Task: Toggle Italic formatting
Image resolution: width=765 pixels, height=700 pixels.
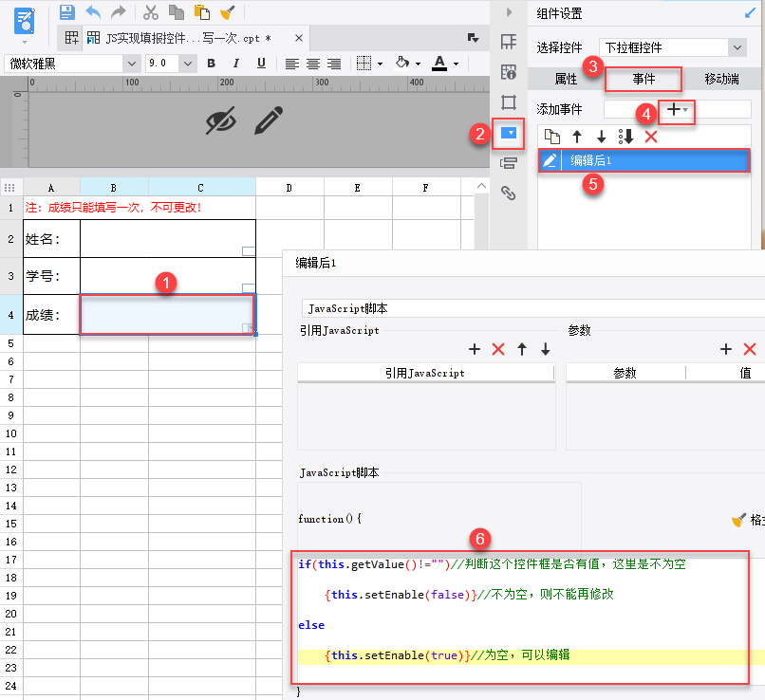Action: tap(236, 64)
